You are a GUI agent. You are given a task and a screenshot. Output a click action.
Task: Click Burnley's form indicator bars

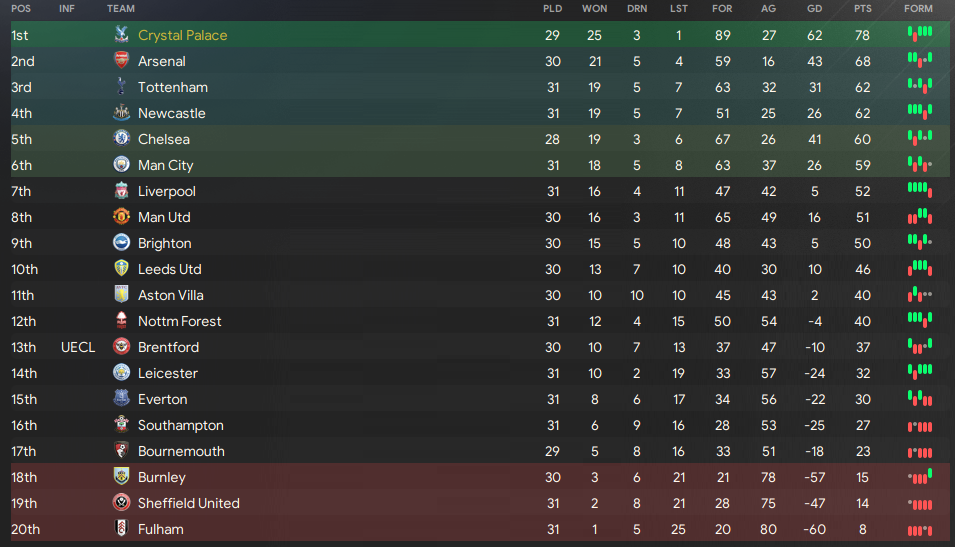pyautogui.click(x=919, y=477)
